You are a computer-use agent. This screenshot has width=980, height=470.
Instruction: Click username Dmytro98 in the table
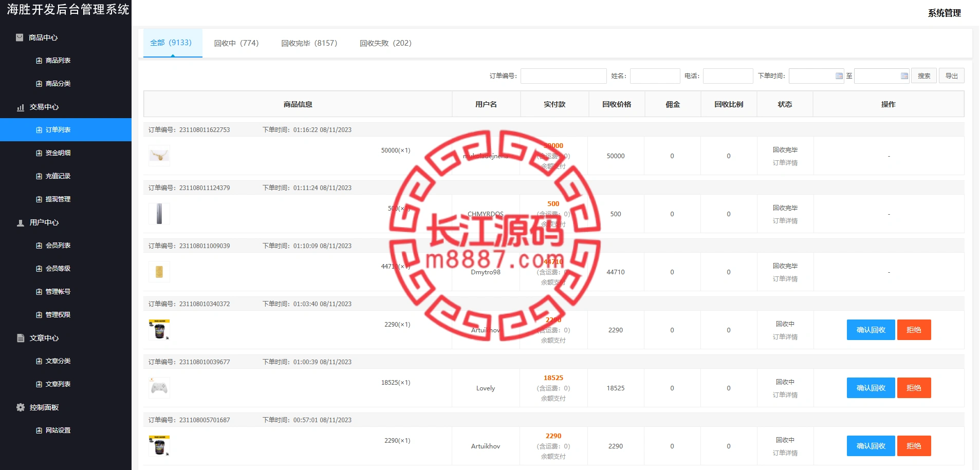[486, 272]
